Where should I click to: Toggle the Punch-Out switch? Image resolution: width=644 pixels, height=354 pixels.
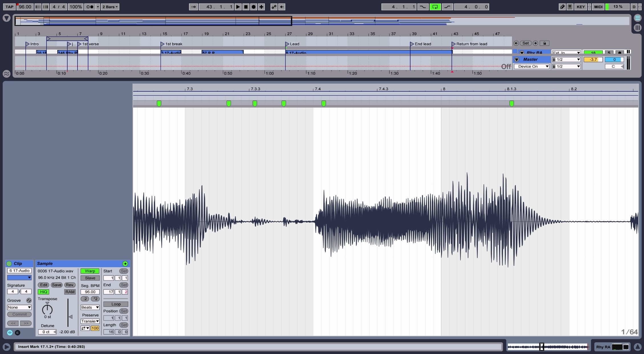tap(447, 7)
